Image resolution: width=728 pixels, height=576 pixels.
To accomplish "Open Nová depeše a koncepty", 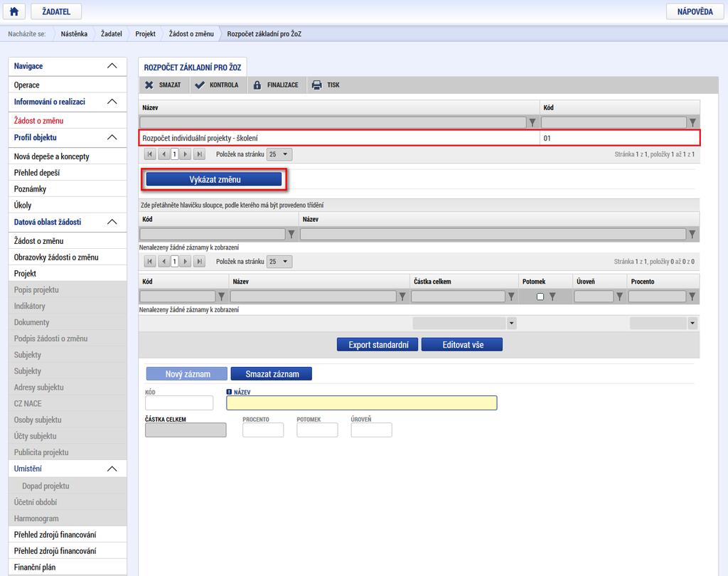I will [x=68, y=156].
